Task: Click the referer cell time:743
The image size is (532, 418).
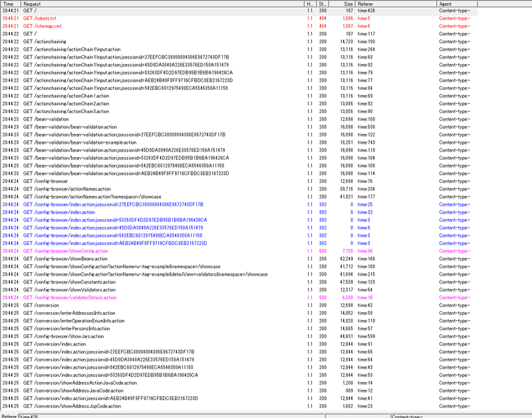Action: click(366, 142)
